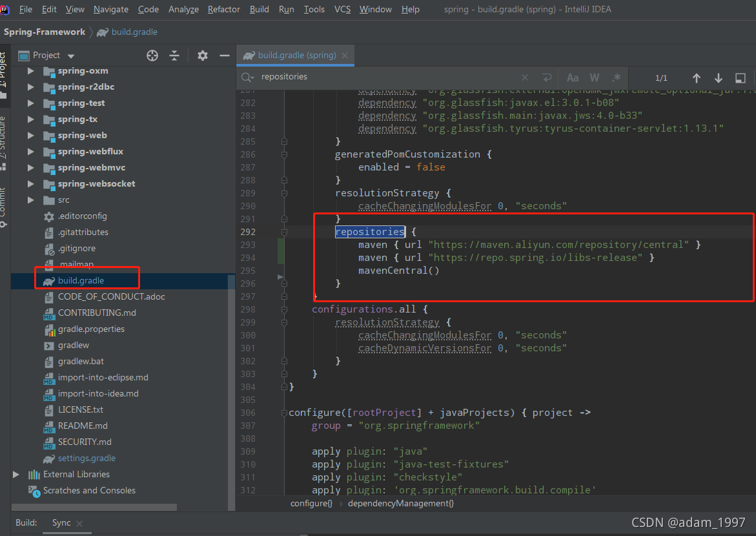Open the Refactor menu

pyautogui.click(x=224, y=9)
